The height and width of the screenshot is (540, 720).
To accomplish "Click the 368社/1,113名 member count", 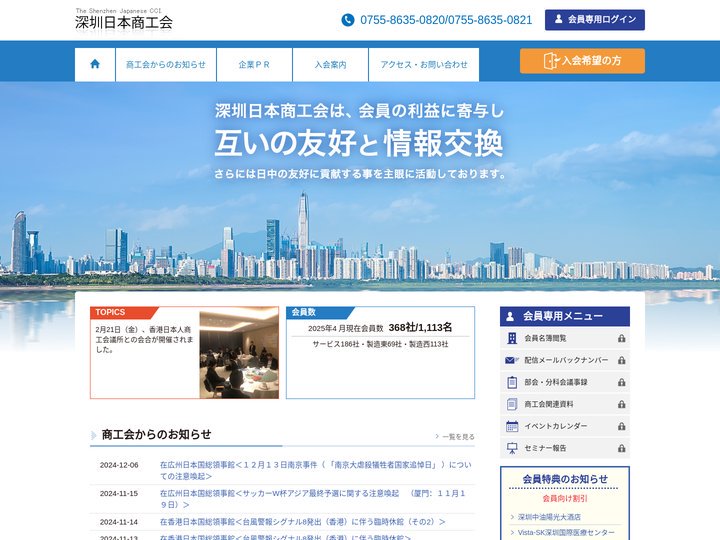I will pos(420,327).
